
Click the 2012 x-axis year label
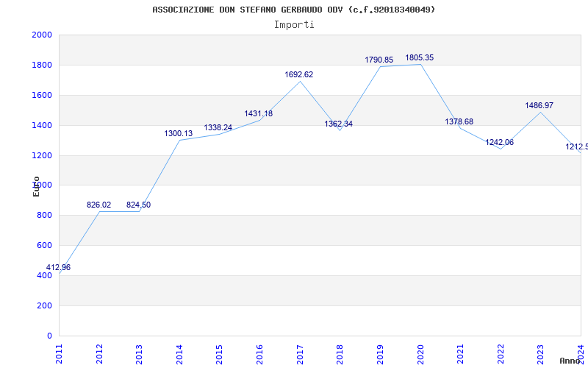tap(99, 354)
